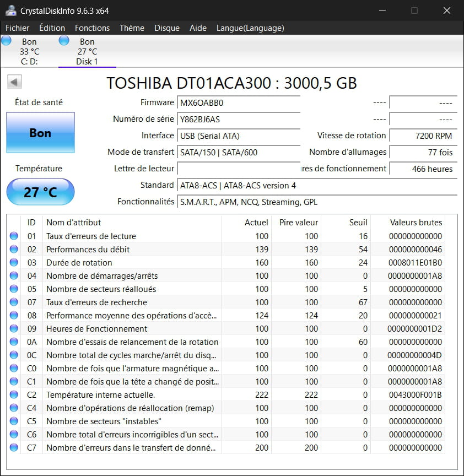Select the Heures de Fonctionnement attribute row

(96, 329)
